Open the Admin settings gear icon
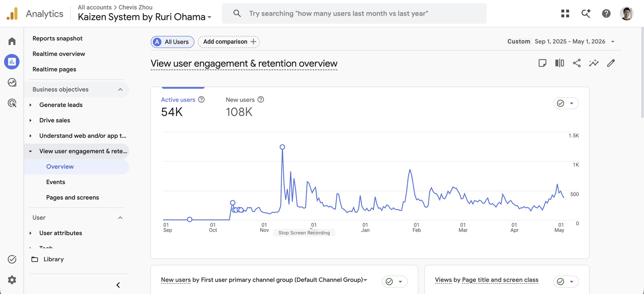 click(x=12, y=280)
